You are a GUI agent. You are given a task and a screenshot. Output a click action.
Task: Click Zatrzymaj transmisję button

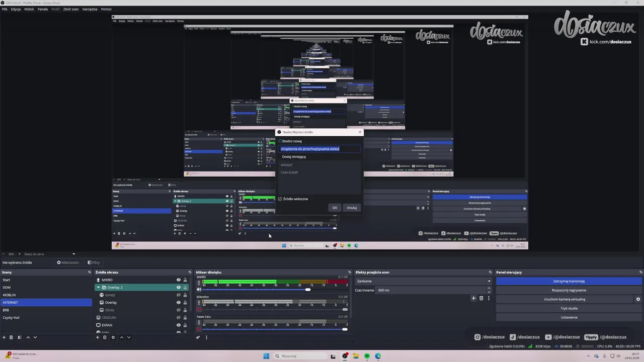[569, 281]
